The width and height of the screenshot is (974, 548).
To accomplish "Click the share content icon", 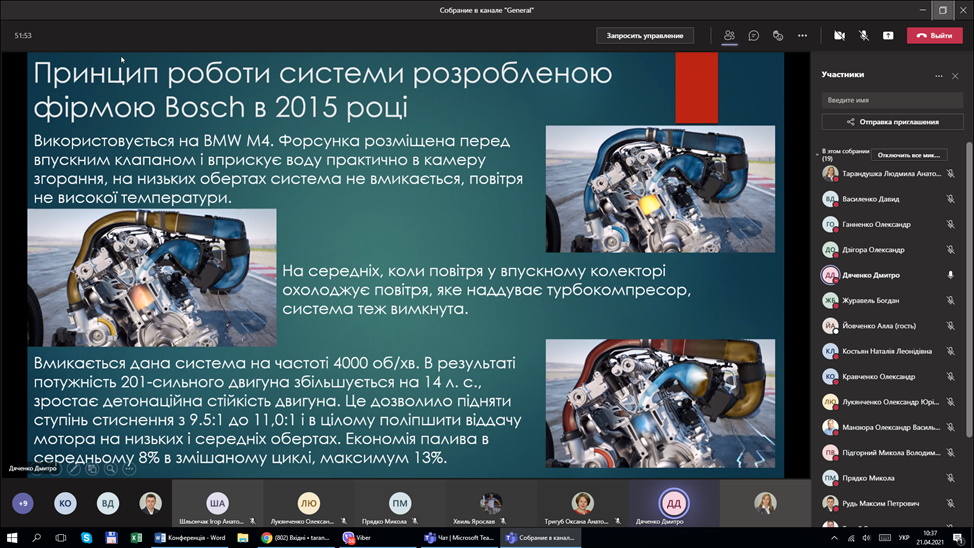I will click(888, 35).
